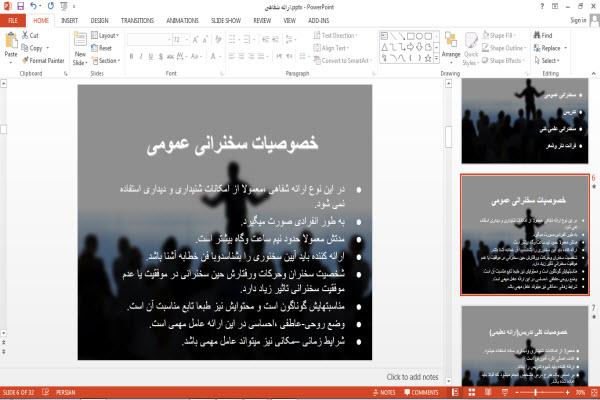Decrease font size with the smaller A icon
This screenshot has height=400, width=600.
pos(205,39)
